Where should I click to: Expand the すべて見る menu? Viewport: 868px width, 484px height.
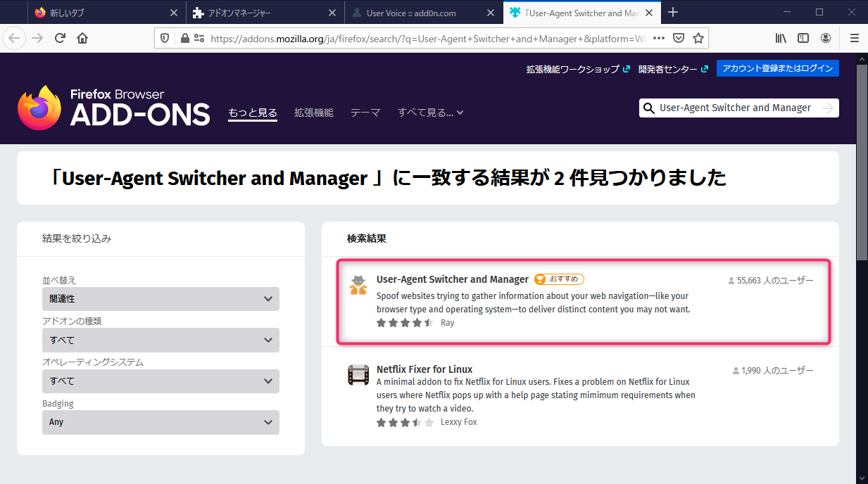click(x=429, y=112)
